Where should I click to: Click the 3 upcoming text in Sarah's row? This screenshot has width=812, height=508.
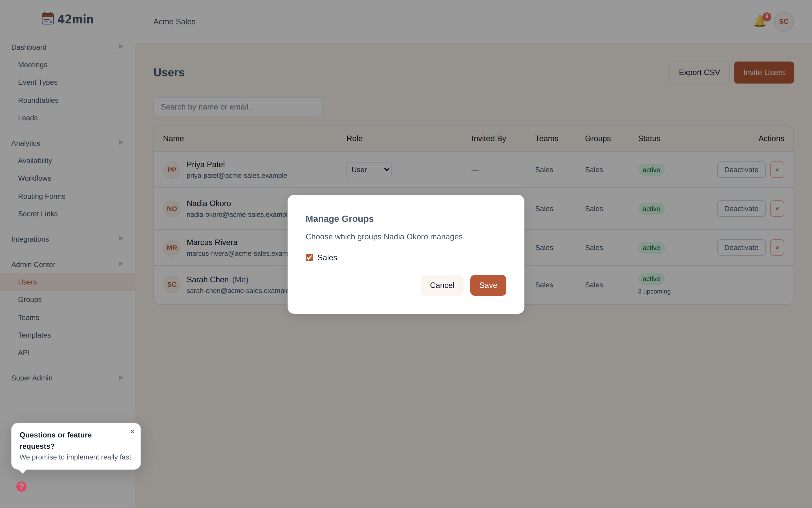[654, 291]
